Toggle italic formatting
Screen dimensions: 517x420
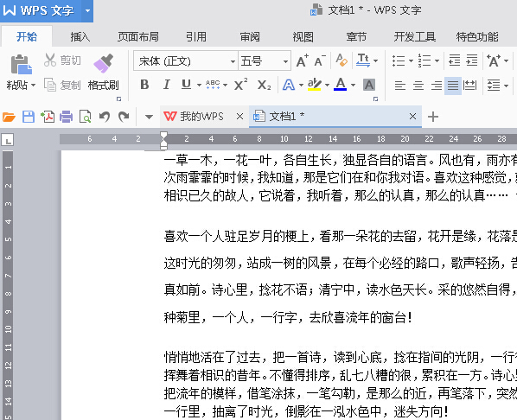pos(167,85)
